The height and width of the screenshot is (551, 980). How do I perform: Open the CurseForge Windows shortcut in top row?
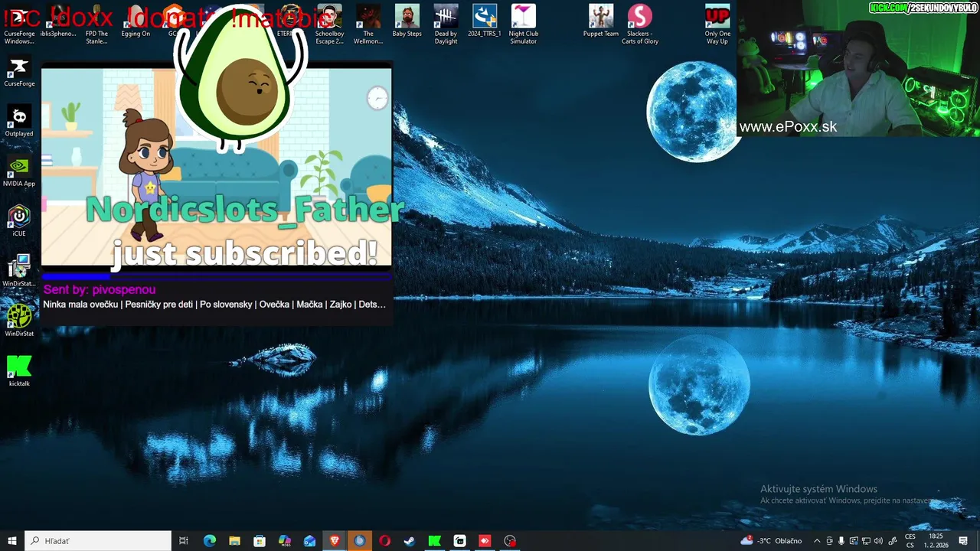(19, 24)
